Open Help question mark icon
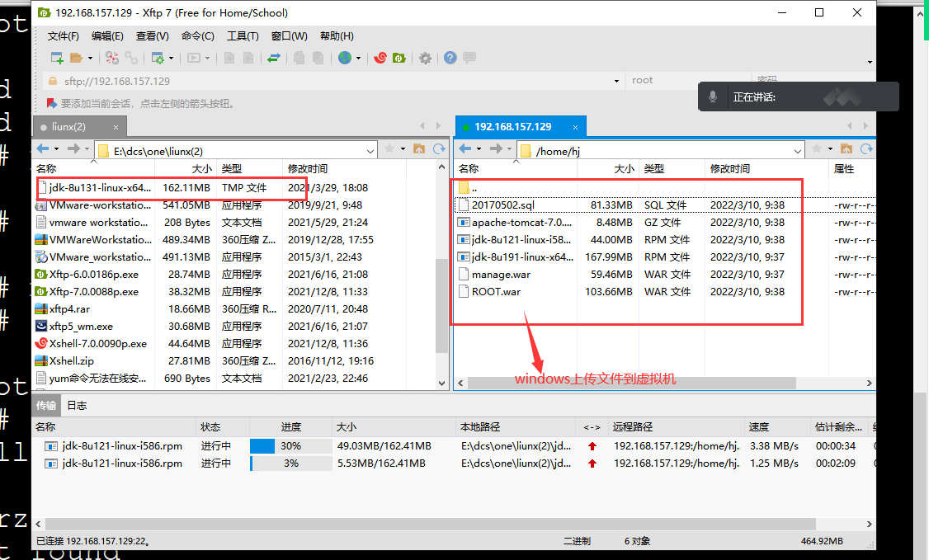The width and height of the screenshot is (929, 560). (x=450, y=58)
